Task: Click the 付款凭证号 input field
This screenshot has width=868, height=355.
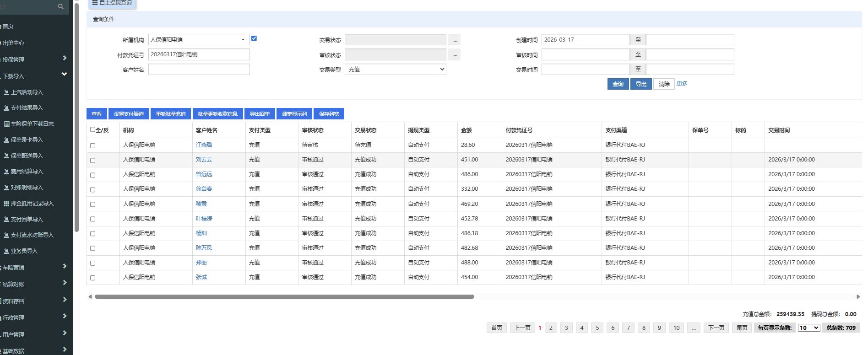Action: 199,54
